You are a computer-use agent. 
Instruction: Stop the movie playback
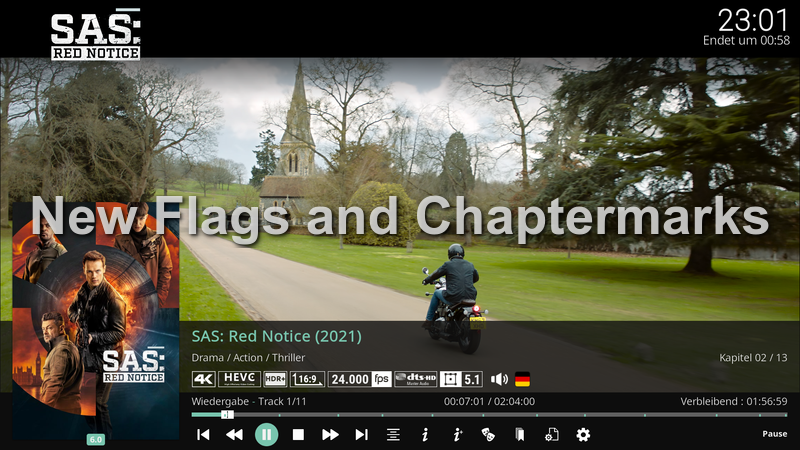298,435
